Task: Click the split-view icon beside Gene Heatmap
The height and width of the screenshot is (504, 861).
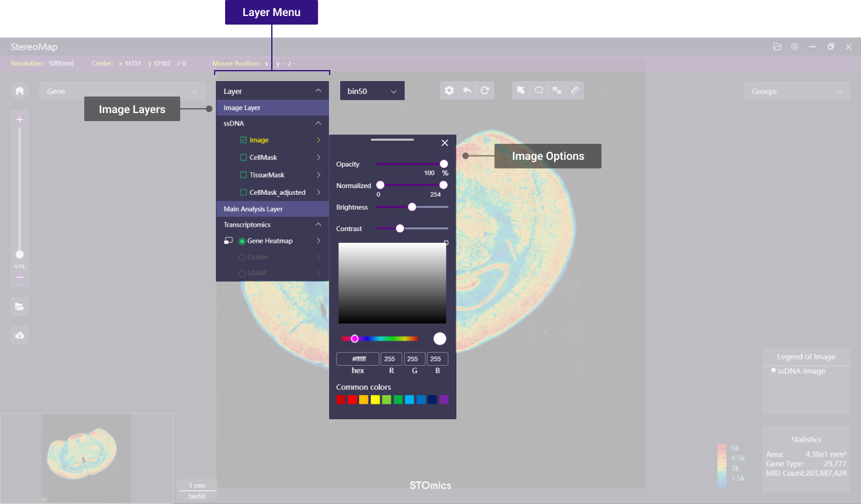Action: click(228, 241)
